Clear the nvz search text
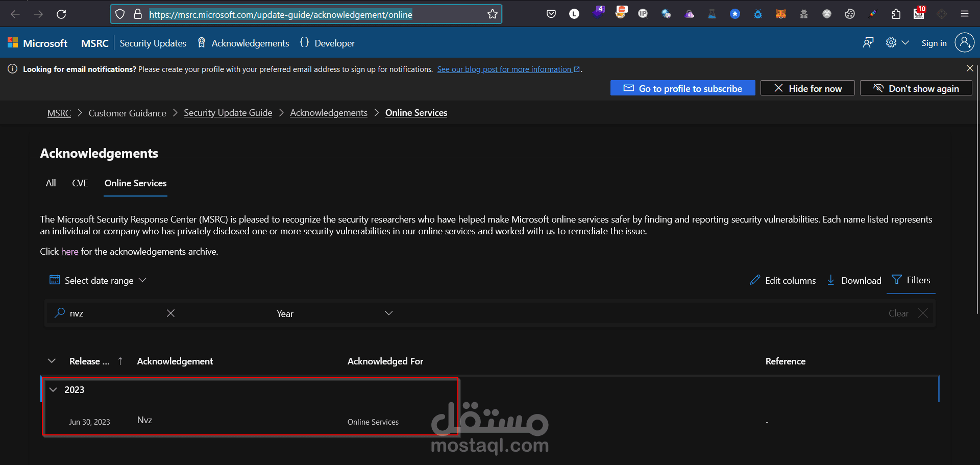Image resolution: width=980 pixels, height=465 pixels. click(170, 313)
